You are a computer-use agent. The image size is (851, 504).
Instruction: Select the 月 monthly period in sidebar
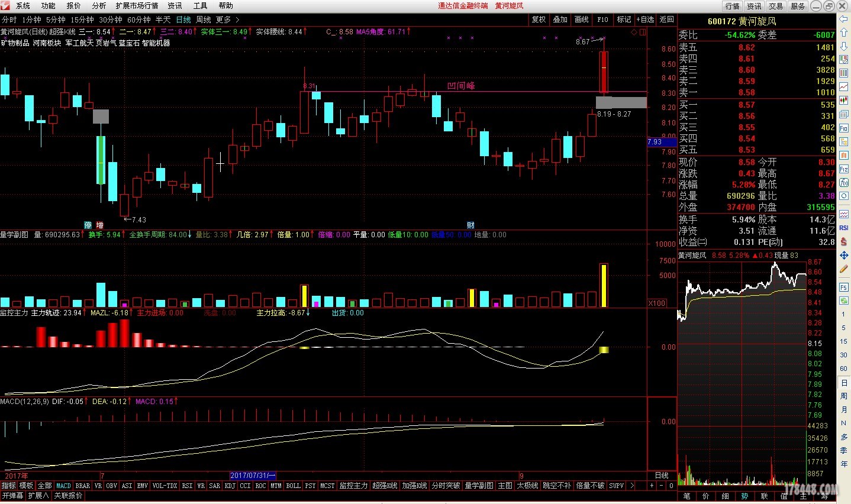pos(844,409)
